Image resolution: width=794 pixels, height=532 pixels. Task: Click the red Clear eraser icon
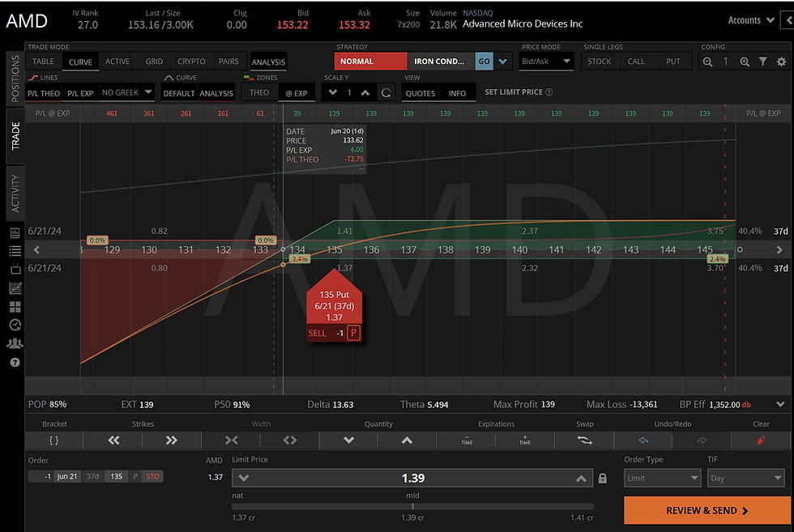tap(761, 440)
